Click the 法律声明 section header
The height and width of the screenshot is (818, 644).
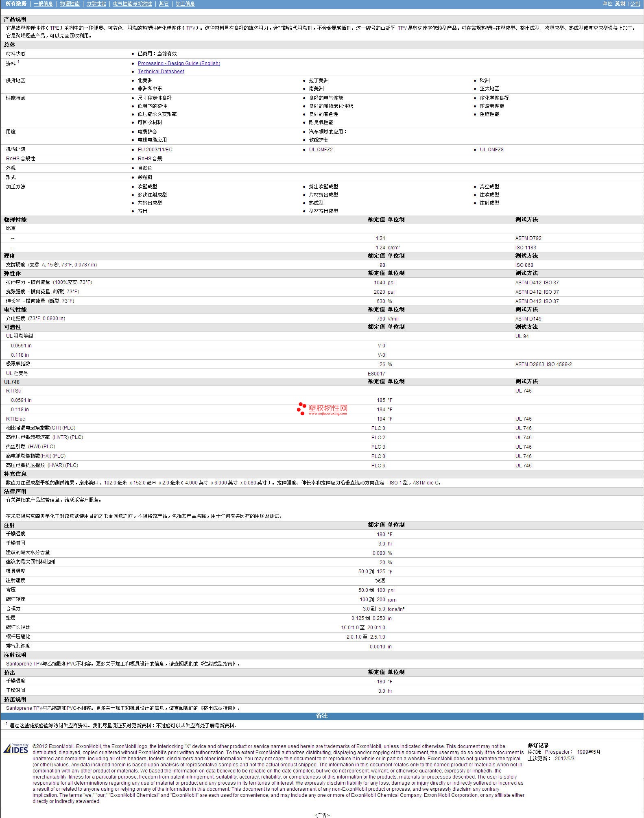click(x=15, y=491)
